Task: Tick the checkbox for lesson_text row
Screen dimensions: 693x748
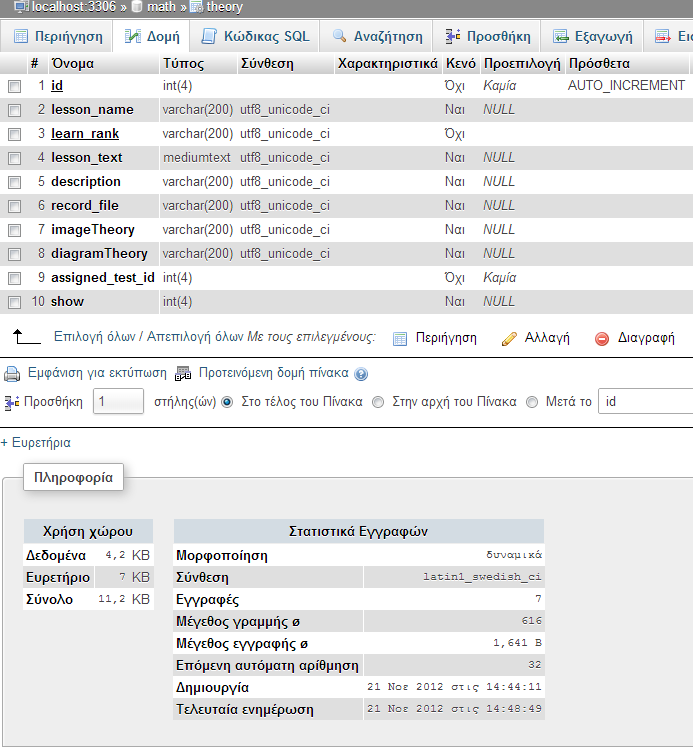Action: point(15,158)
